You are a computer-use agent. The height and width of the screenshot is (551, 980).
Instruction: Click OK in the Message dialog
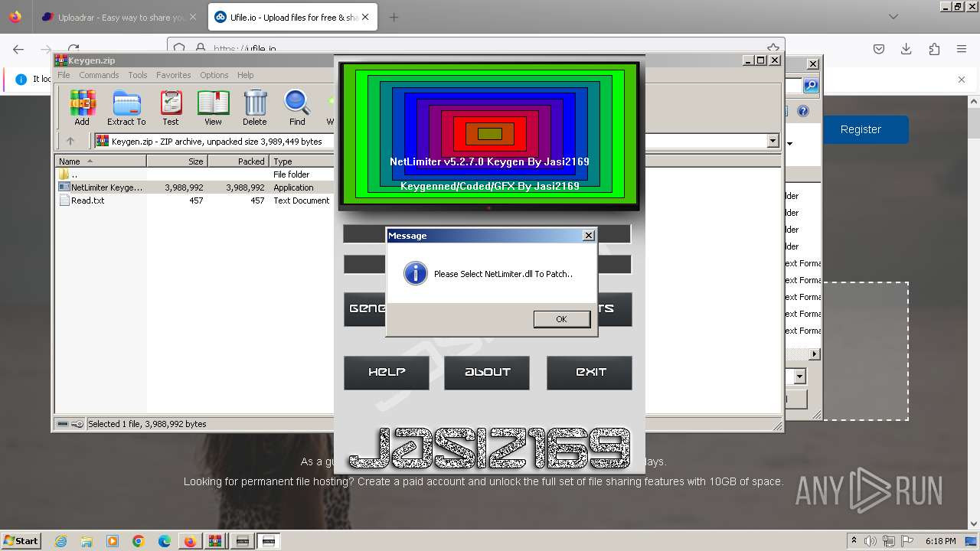tap(561, 319)
